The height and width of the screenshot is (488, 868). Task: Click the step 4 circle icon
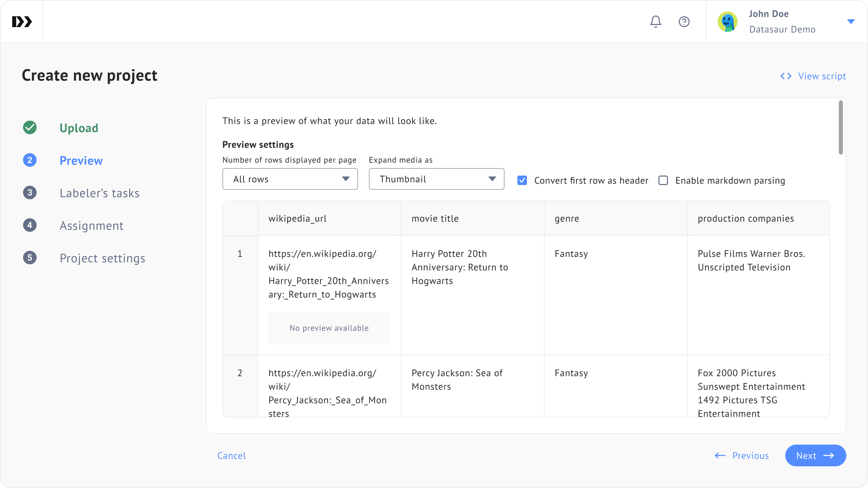(30, 225)
